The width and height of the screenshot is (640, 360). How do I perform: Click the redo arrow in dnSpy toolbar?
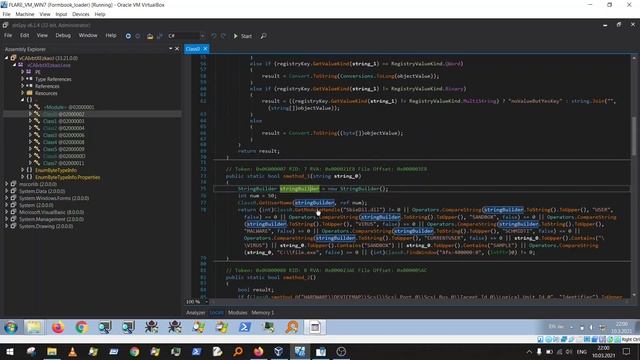tap(223, 36)
